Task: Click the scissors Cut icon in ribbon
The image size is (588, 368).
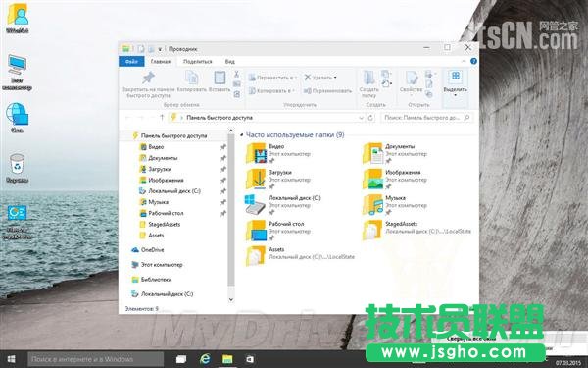Action: [236, 74]
